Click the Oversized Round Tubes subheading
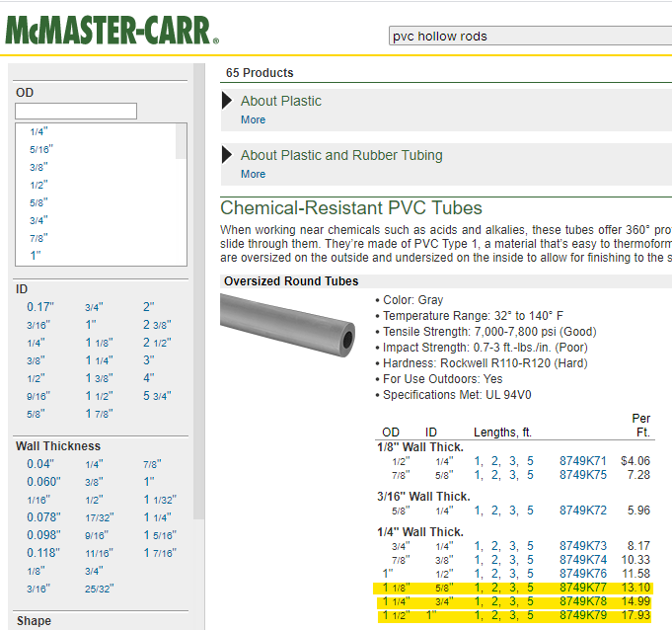The image size is (672, 630). point(291,281)
